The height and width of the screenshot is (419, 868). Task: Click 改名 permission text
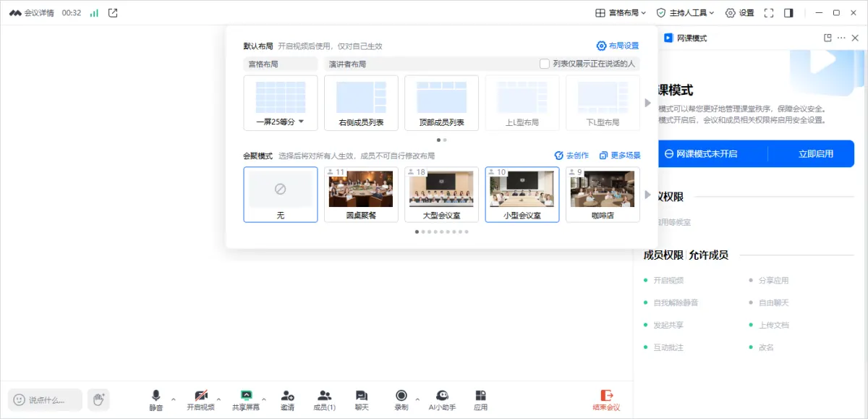click(766, 347)
